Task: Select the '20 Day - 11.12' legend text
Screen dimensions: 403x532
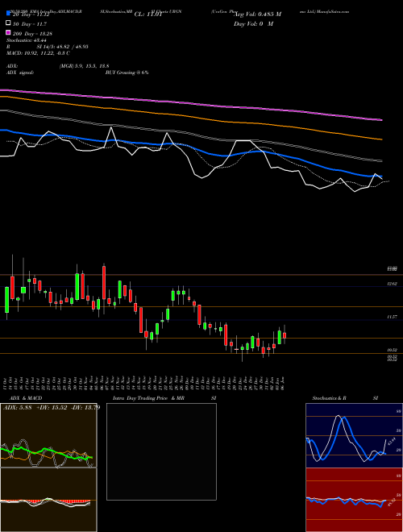Action: coord(31,15)
